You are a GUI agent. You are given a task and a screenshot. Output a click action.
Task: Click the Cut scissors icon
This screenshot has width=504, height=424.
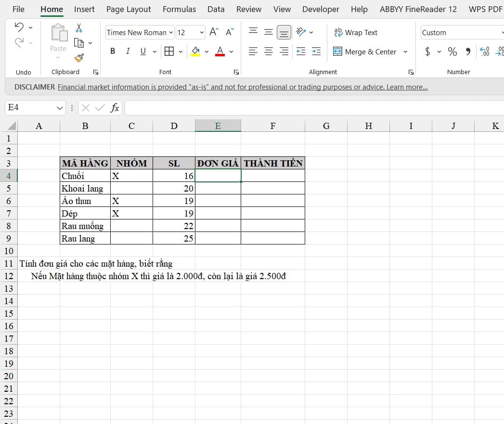[x=79, y=28]
